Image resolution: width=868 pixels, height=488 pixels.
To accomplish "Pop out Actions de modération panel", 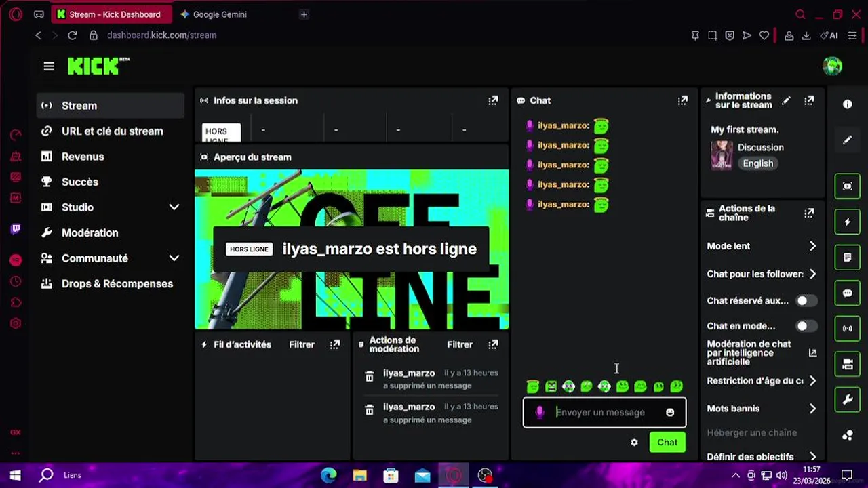I will (493, 344).
